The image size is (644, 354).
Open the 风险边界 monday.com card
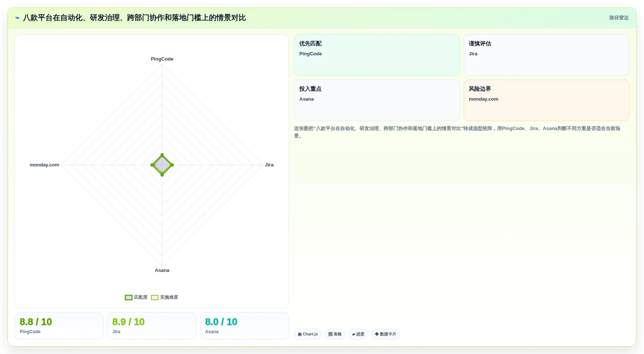(x=546, y=100)
